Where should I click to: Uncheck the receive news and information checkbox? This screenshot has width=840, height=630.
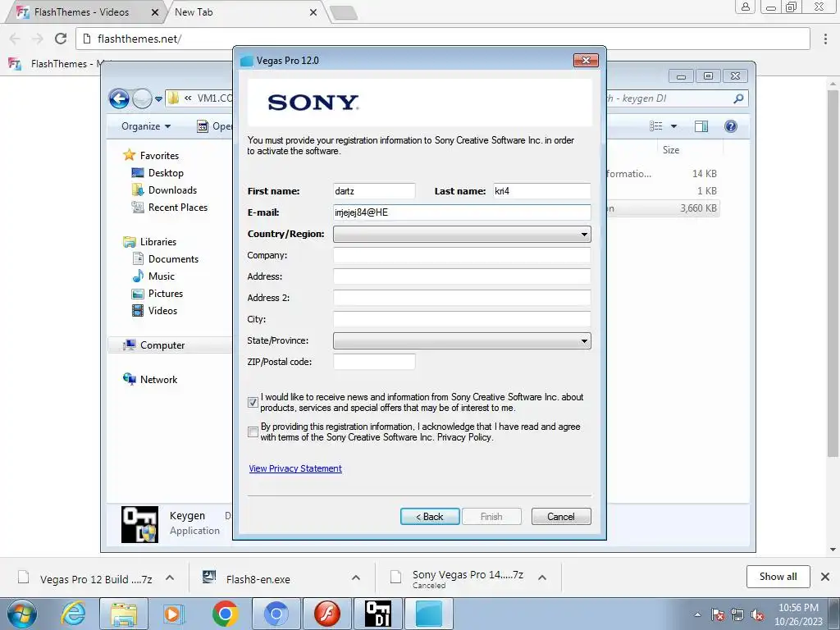click(253, 402)
